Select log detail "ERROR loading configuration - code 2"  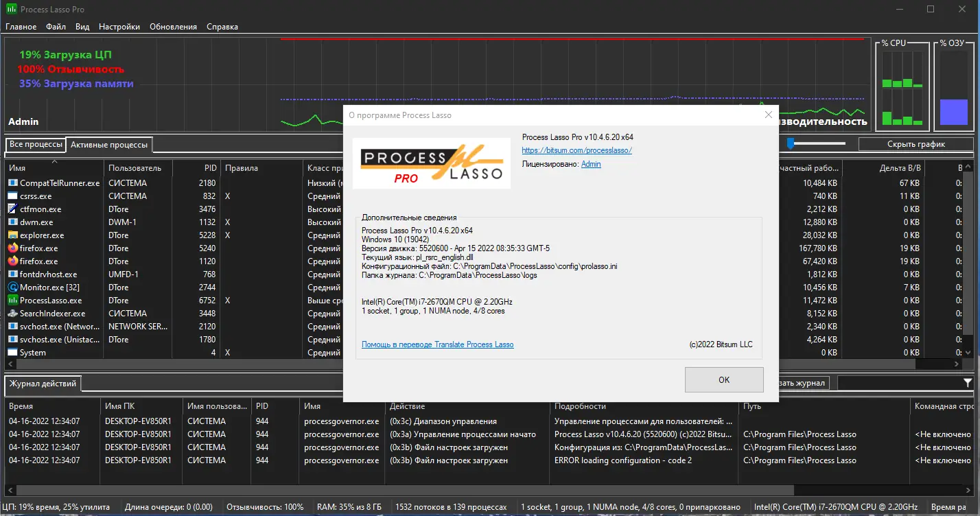pyautogui.click(x=623, y=460)
